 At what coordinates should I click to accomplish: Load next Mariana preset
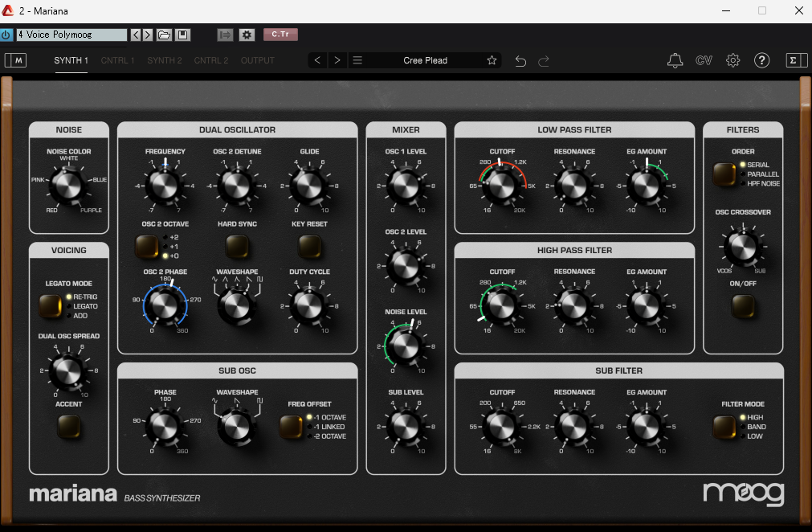[337, 60]
